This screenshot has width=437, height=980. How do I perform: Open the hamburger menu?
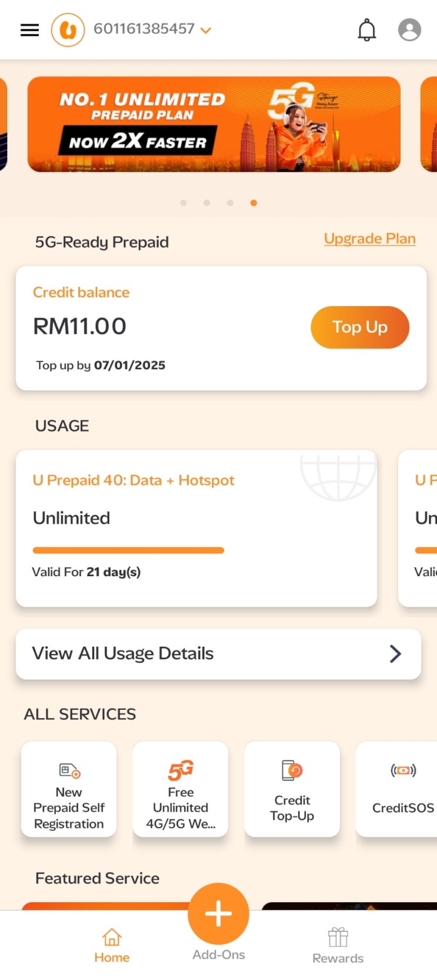29,29
